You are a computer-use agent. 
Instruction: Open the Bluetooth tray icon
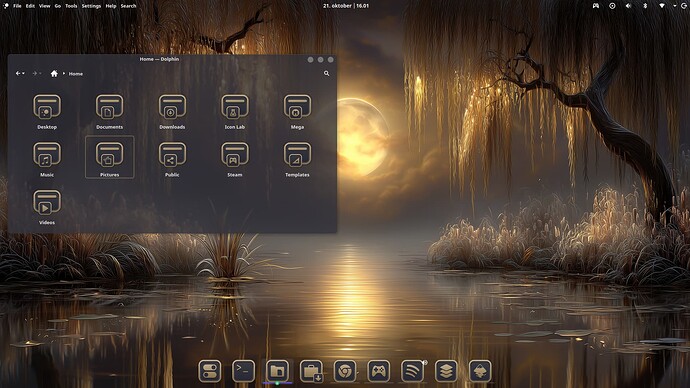tap(645, 6)
